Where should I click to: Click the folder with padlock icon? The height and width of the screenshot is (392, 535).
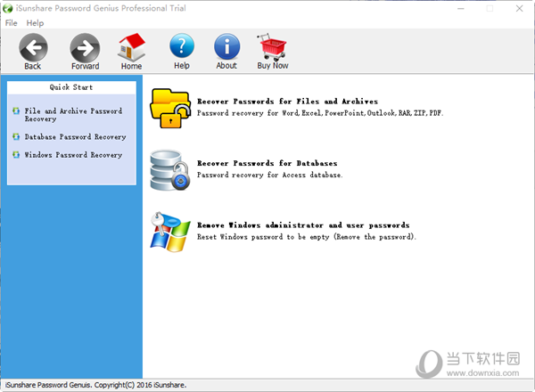[170, 108]
